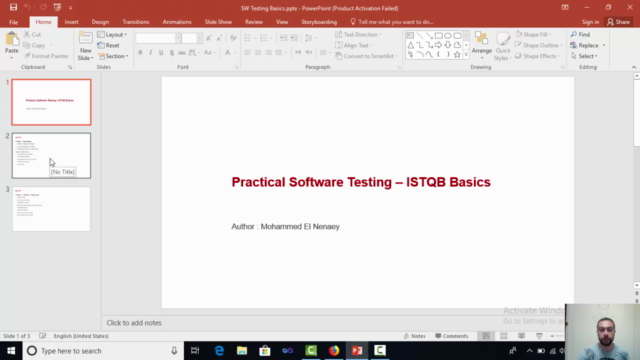Open the Layout dropdown

[112, 34]
